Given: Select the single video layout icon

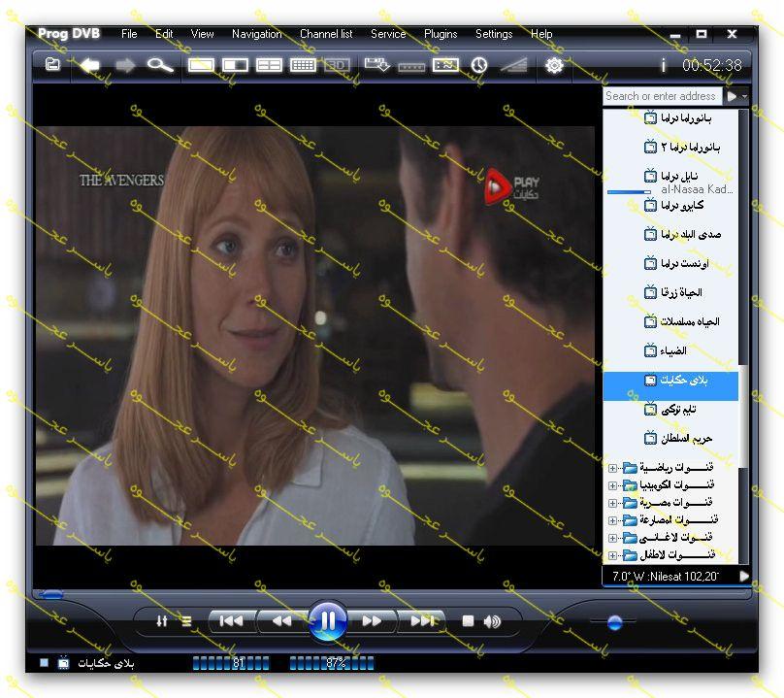Looking at the screenshot, I should [x=201, y=65].
